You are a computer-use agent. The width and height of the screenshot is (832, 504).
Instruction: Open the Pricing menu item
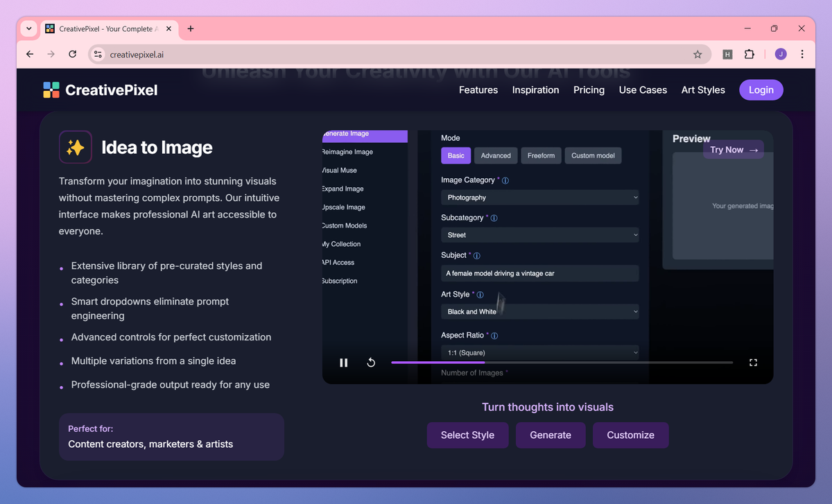589,89
